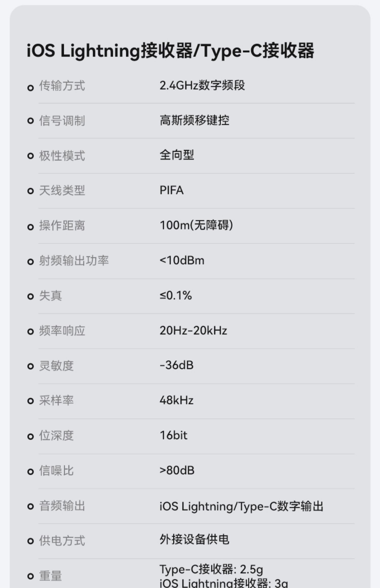380x588 pixels.
Task: Click the PIFA antenna type value
Action: (172, 190)
